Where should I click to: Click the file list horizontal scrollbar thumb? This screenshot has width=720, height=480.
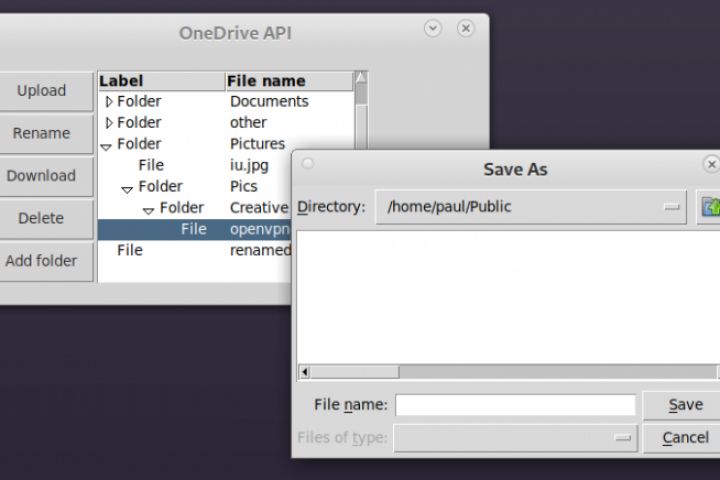point(354,372)
